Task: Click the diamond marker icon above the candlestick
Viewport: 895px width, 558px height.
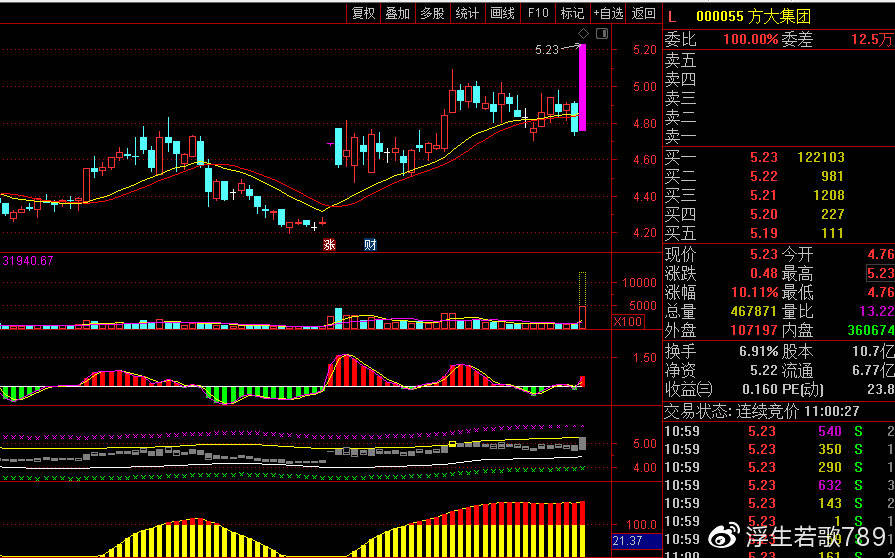Action: pyautogui.click(x=583, y=34)
